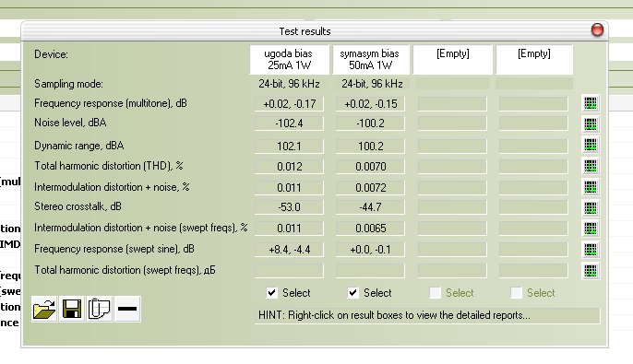Uncheck Select under symasym bias column
This screenshot has height=364, width=633.
pyautogui.click(x=353, y=293)
